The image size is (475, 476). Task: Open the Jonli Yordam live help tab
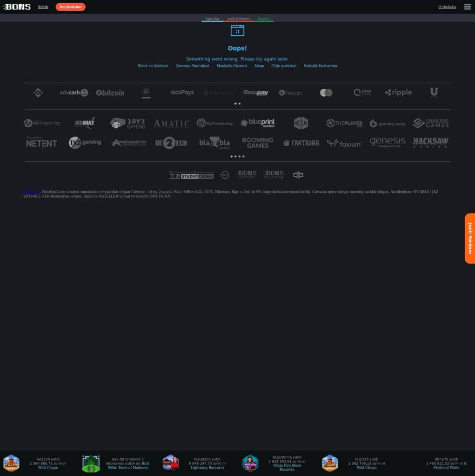click(470, 238)
